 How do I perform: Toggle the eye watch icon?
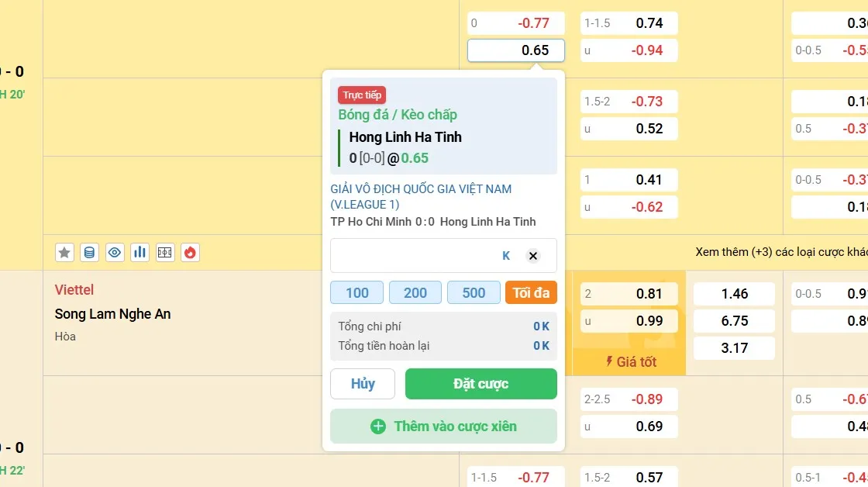pyautogui.click(x=115, y=252)
